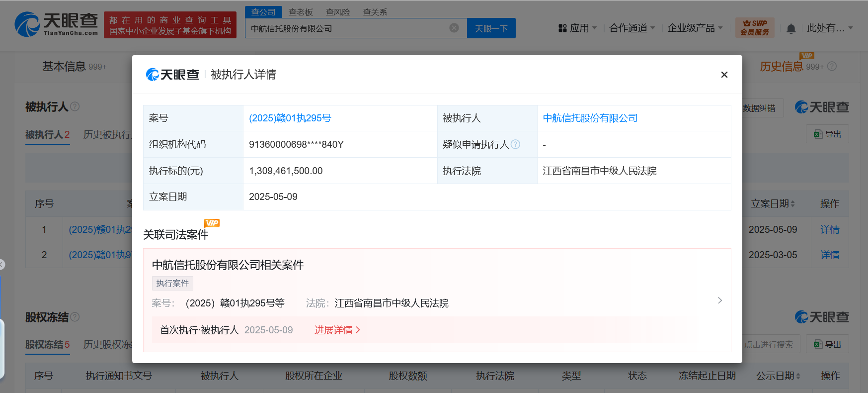
Task: Export the 股权冻结 list via 导出
Action: (827, 344)
